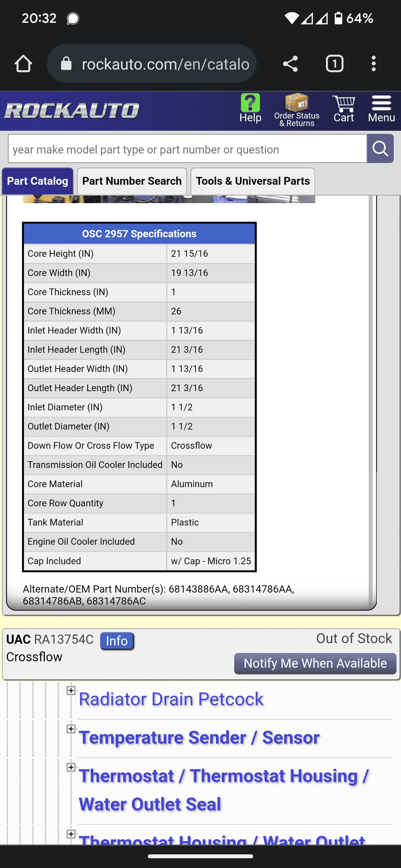Expand Thermostat / Thermostat Housing / Water Outlet Seal
401x868 pixels.
tap(71, 767)
